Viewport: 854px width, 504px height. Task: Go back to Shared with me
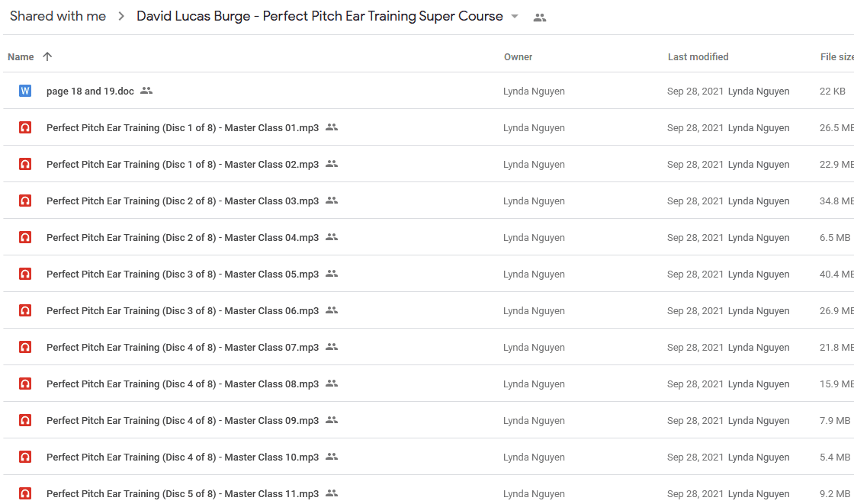click(58, 16)
